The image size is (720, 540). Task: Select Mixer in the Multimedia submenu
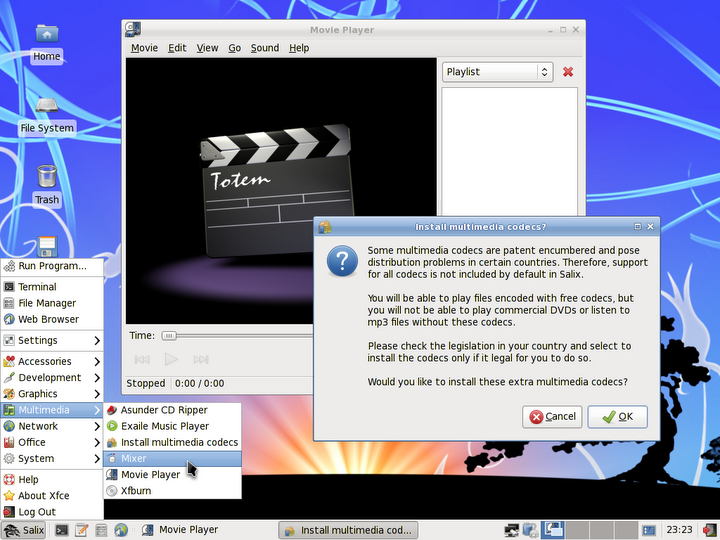(134, 458)
